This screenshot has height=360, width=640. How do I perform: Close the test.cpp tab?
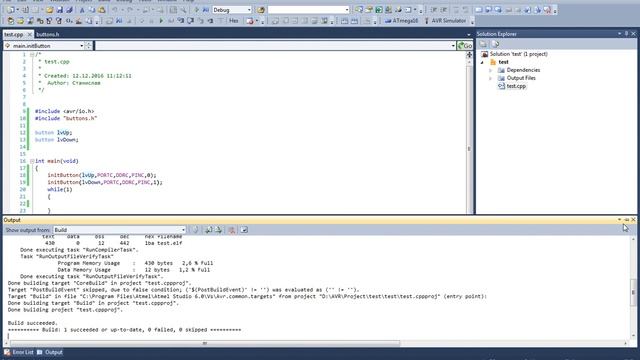(29, 34)
